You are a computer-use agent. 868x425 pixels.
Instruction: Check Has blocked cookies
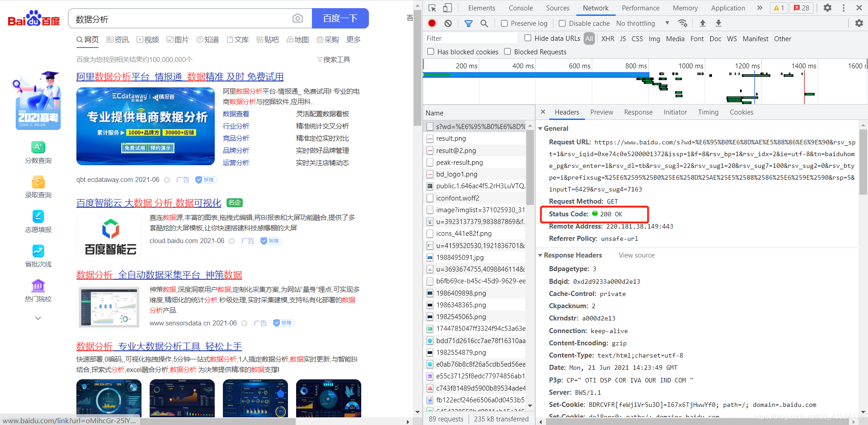[x=431, y=52]
